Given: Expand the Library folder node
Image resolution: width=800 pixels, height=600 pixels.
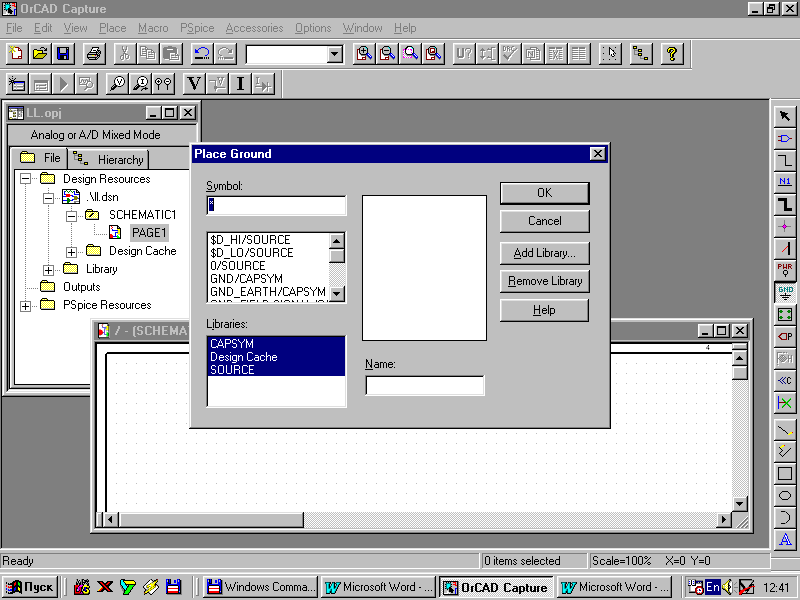Looking at the screenshot, I should point(48,270).
